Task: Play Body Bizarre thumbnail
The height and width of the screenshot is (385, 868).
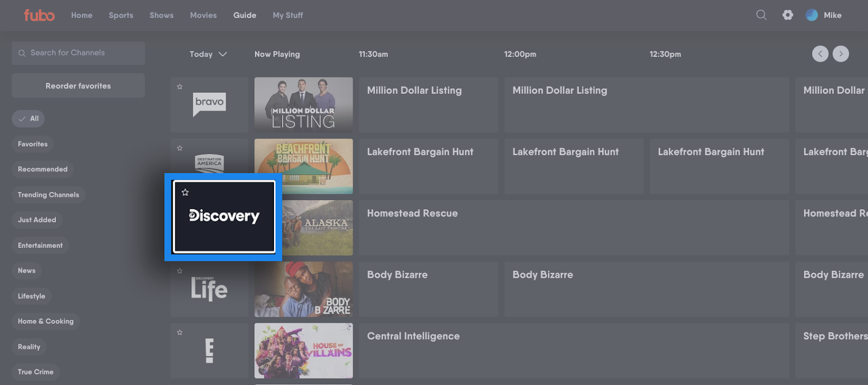Action: 303,290
